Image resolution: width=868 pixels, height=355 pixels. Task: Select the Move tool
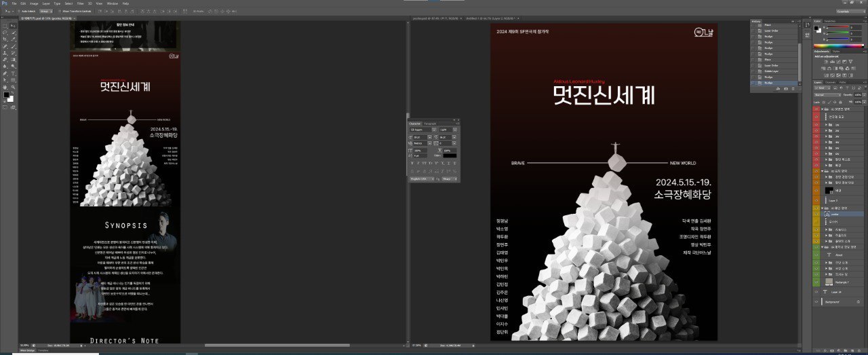tap(14, 26)
